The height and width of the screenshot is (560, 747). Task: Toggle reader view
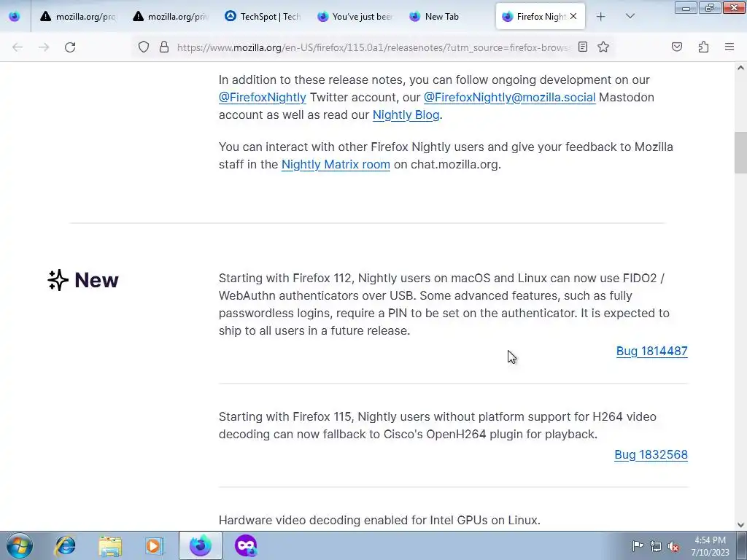pyautogui.click(x=583, y=47)
